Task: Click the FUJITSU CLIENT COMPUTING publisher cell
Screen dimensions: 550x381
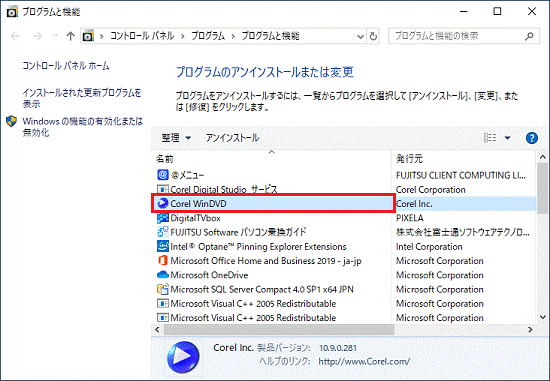Action: coord(461,175)
